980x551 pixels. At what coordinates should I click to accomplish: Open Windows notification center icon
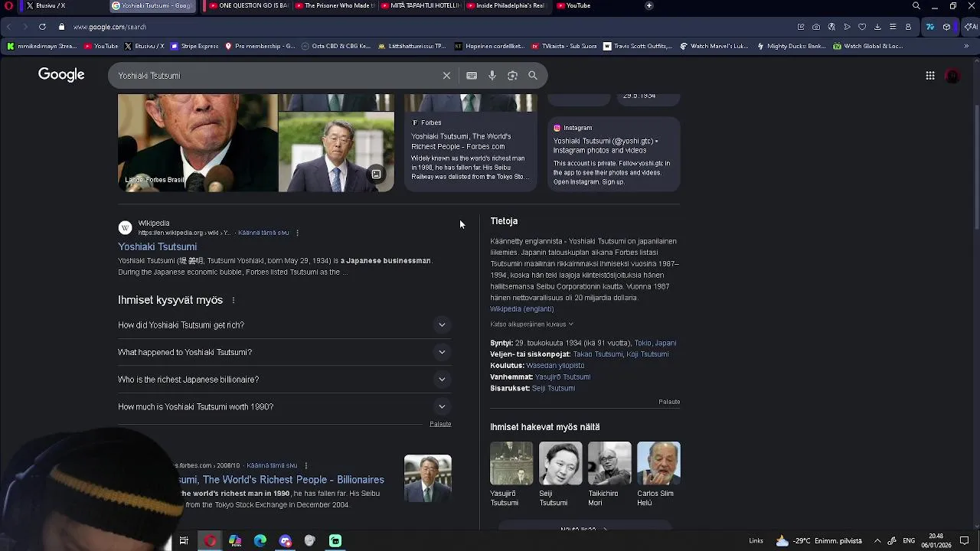[965, 540]
